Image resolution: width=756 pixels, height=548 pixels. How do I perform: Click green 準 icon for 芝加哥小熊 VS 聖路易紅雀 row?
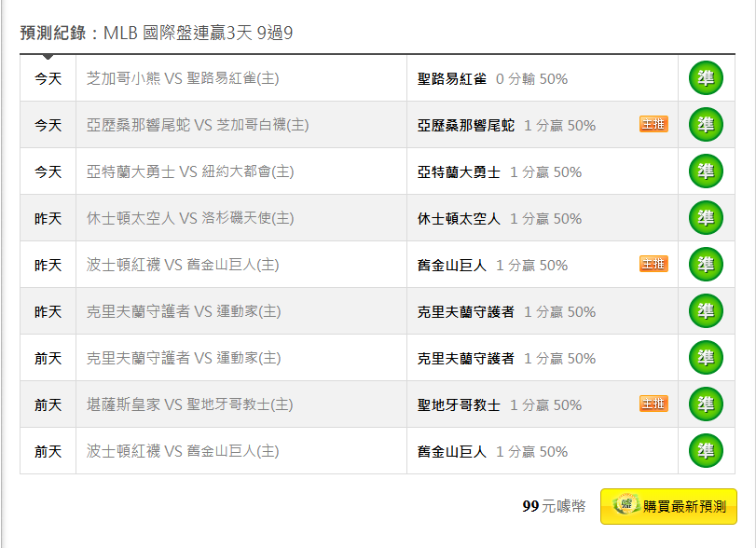(x=706, y=78)
